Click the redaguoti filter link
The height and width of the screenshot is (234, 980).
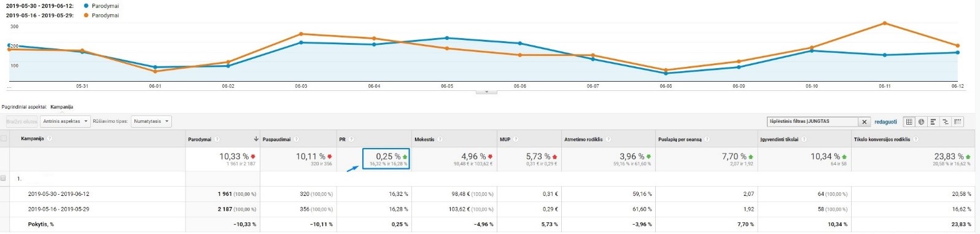[x=886, y=122]
